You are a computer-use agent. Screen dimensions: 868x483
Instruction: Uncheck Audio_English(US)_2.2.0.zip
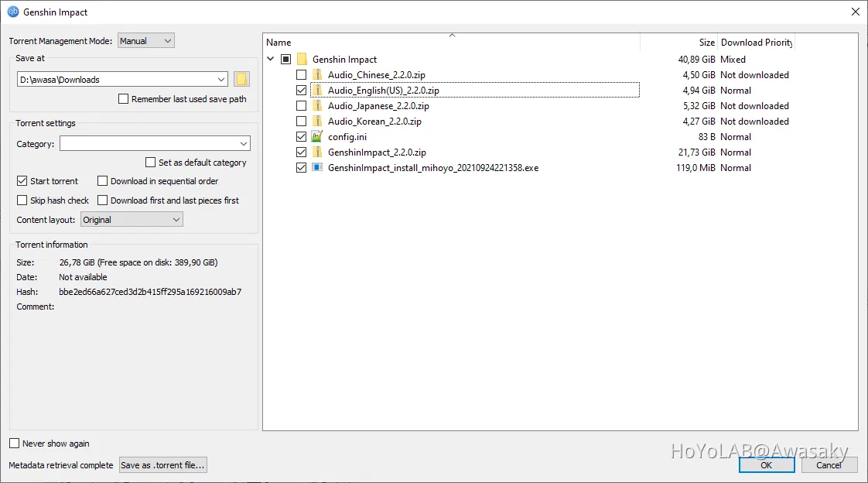(301, 91)
